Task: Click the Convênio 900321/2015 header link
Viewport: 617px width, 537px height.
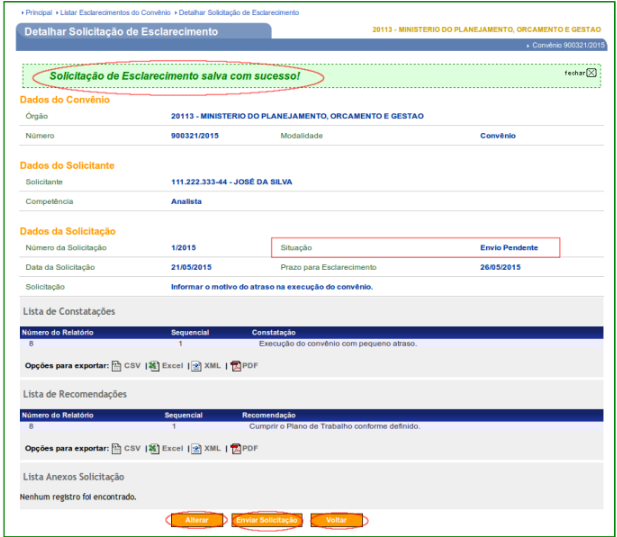Action: click(566, 46)
